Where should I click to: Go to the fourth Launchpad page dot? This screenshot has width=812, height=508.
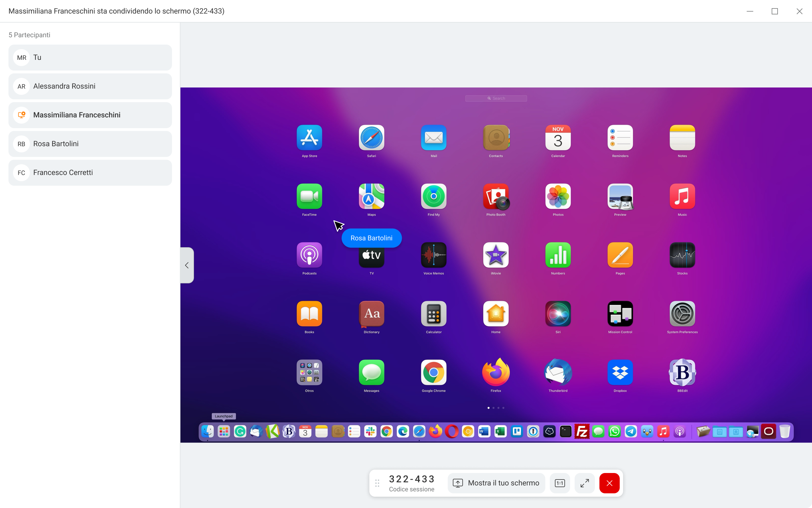tap(503, 408)
